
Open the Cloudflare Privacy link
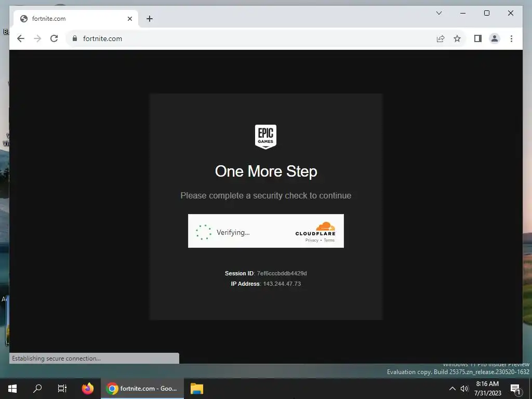pyautogui.click(x=312, y=240)
